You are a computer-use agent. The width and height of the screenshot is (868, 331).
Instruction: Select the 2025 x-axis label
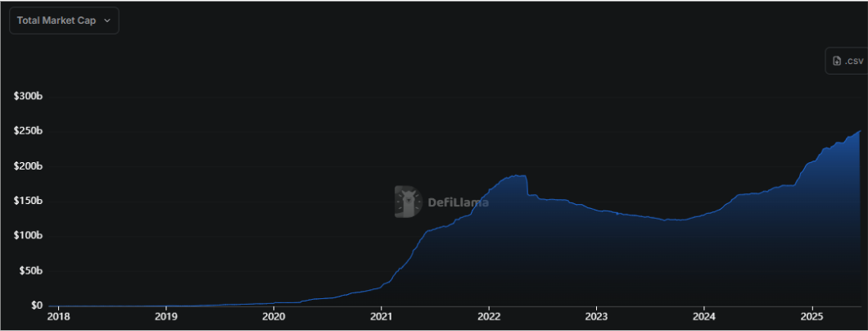811,316
